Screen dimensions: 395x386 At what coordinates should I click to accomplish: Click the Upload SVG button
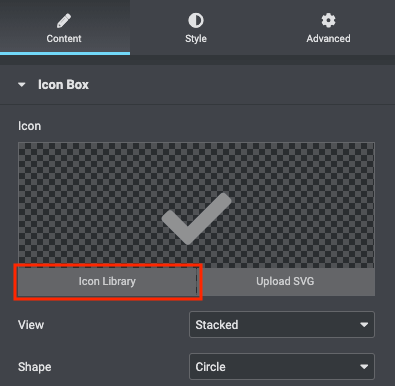(x=286, y=282)
